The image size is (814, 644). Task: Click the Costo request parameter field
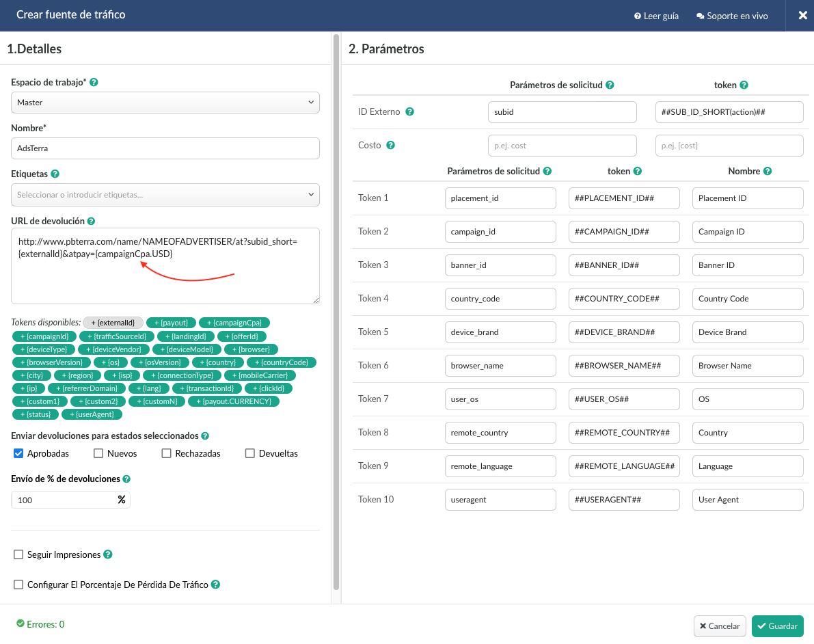coord(562,146)
